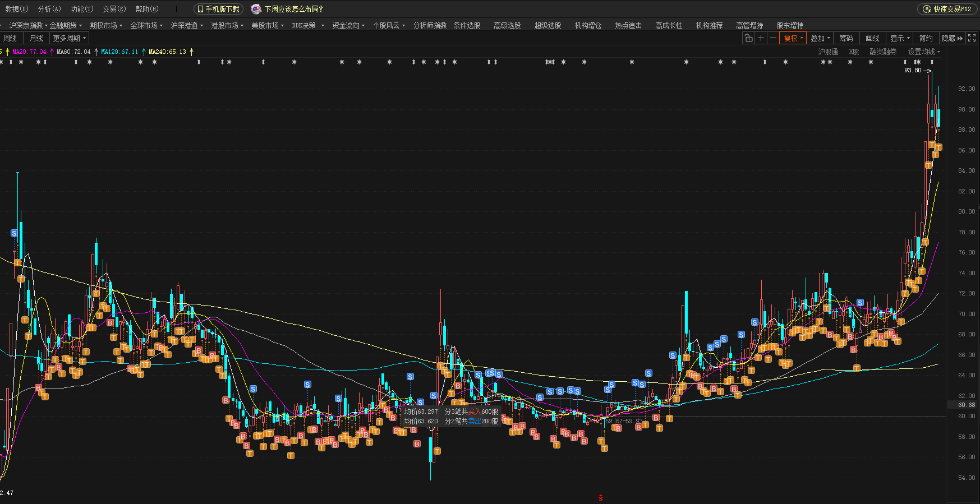Open 交易(E) menu

pos(114,9)
